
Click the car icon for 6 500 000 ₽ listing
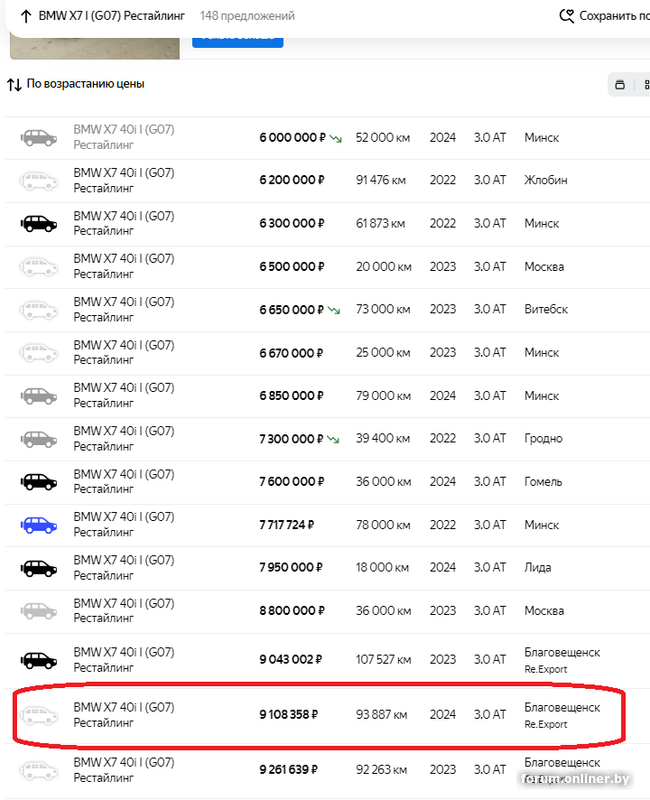coord(39,267)
